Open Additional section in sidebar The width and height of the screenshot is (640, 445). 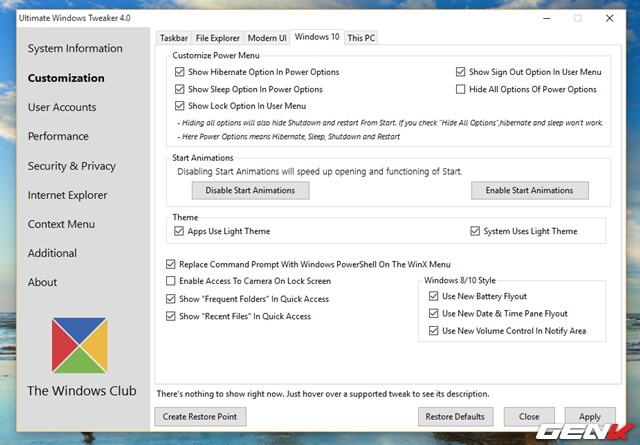point(52,253)
